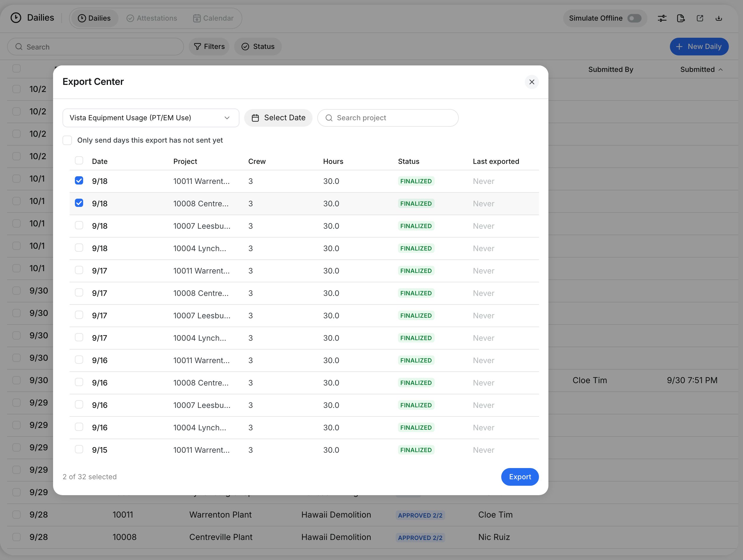Open the Select Date picker
The height and width of the screenshot is (560, 743).
click(x=278, y=118)
